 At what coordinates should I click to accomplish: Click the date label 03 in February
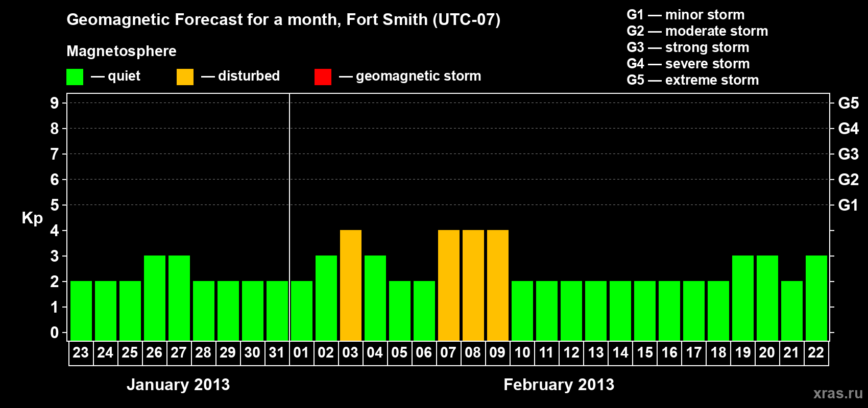pyautogui.click(x=350, y=352)
